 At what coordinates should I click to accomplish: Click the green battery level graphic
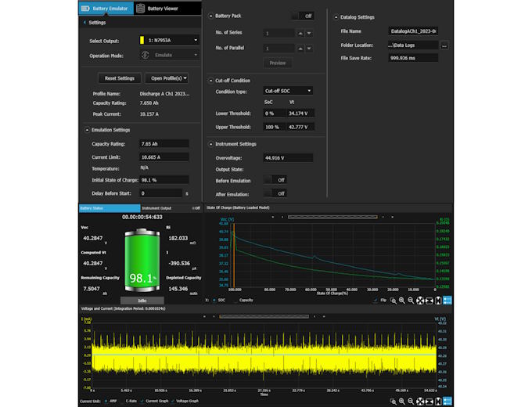(142, 260)
